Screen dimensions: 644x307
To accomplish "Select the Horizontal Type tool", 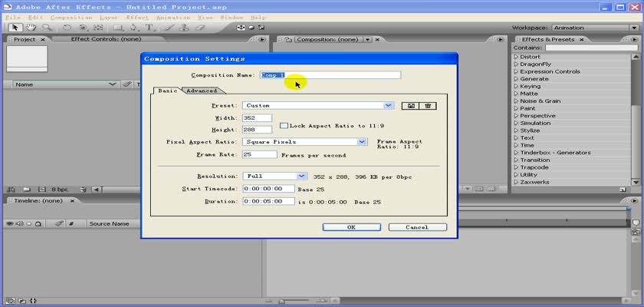I will 149,28.
